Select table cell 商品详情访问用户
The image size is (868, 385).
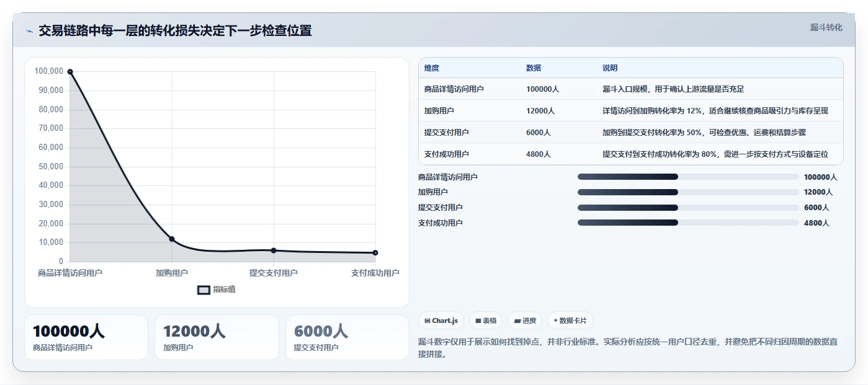454,89
